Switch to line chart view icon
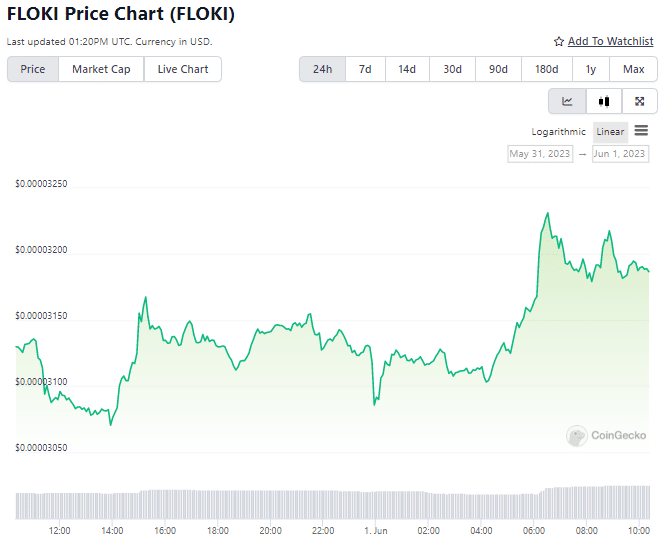 click(x=567, y=101)
